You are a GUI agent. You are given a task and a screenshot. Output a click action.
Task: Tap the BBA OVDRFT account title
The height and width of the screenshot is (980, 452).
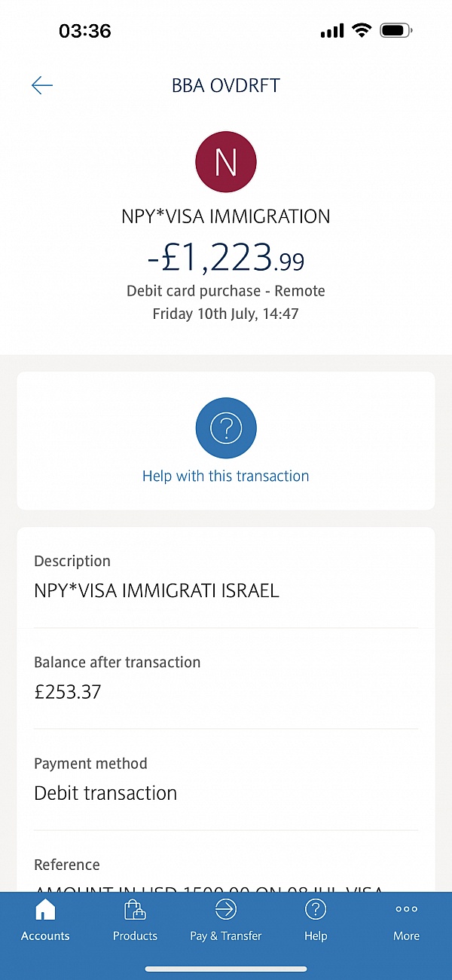point(226,85)
